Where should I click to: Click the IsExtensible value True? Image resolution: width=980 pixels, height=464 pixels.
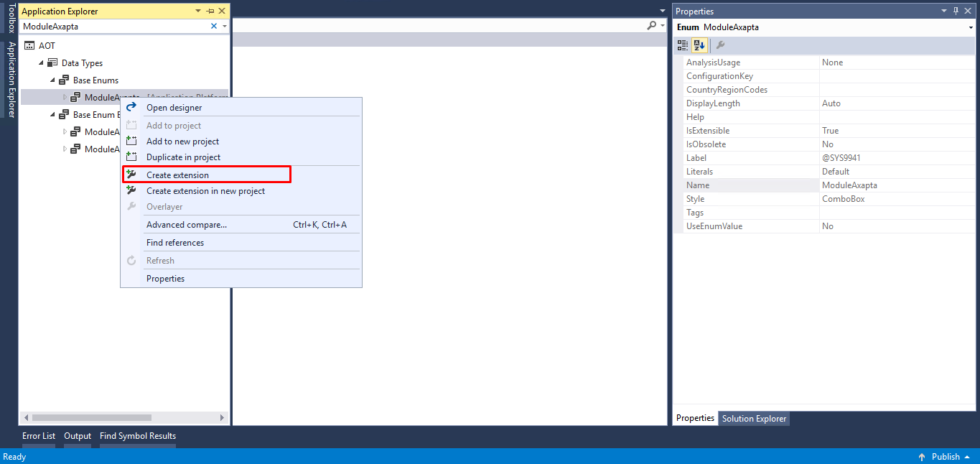point(830,131)
